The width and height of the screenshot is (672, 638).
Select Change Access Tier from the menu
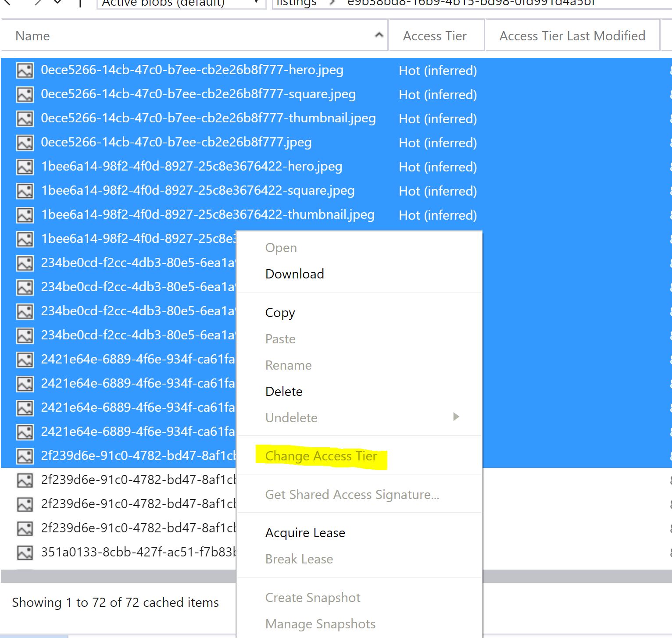click(321, 456)
